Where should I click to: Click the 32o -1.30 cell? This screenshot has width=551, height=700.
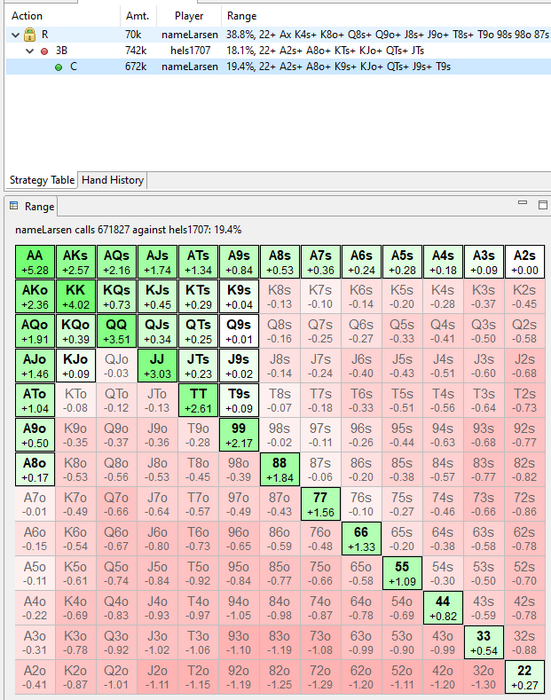click(484, 677)
